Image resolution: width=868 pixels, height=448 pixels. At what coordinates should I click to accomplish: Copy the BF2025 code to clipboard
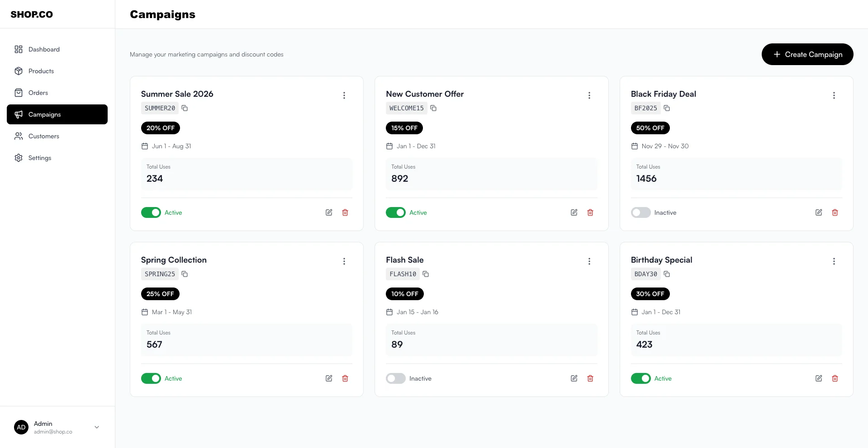[667, 108]
